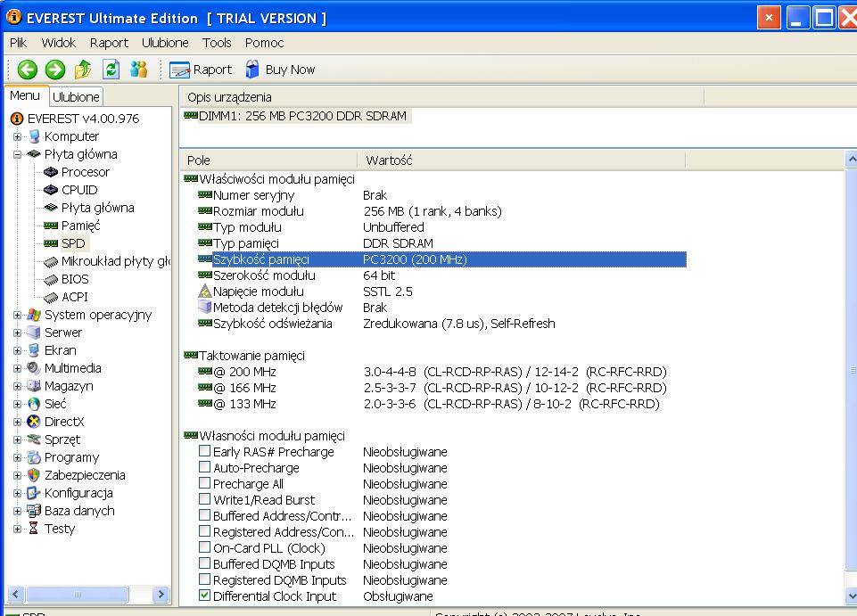The width and height of the screenshot is (857, 616).
Task: Click the System operacyjny Windows icon
Action: click(x=34, y=315)
